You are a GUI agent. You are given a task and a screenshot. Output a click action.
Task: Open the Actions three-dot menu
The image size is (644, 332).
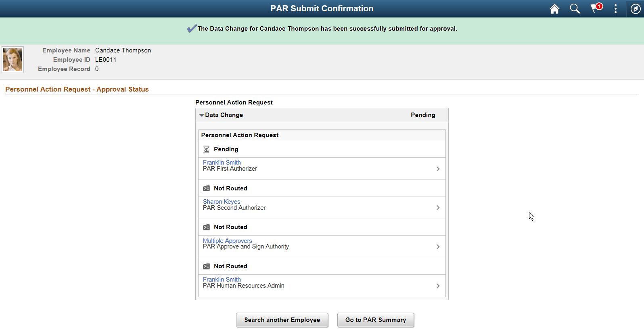[615, 9]
